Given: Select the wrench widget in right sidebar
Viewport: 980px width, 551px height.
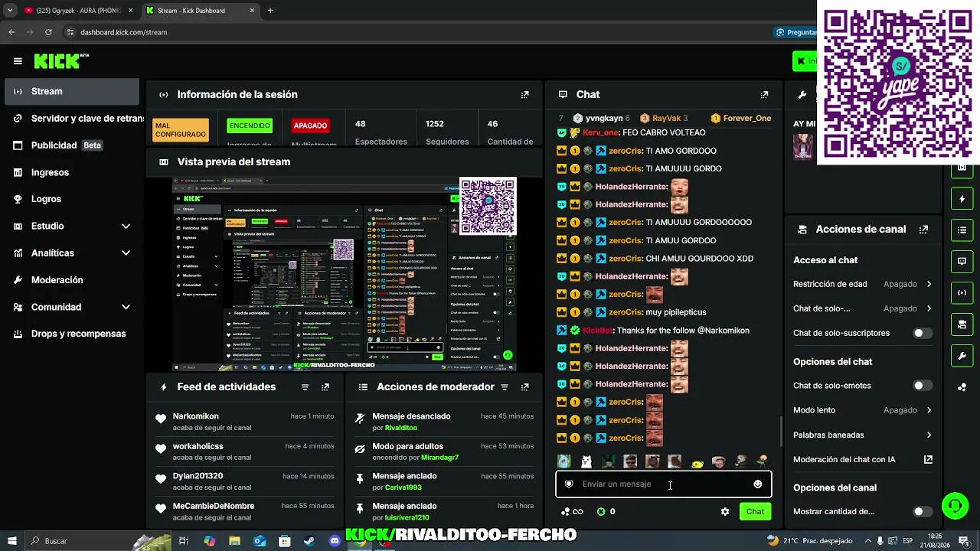Looking at the screenshot, I should pyautogui.click(x=962, y=356).
